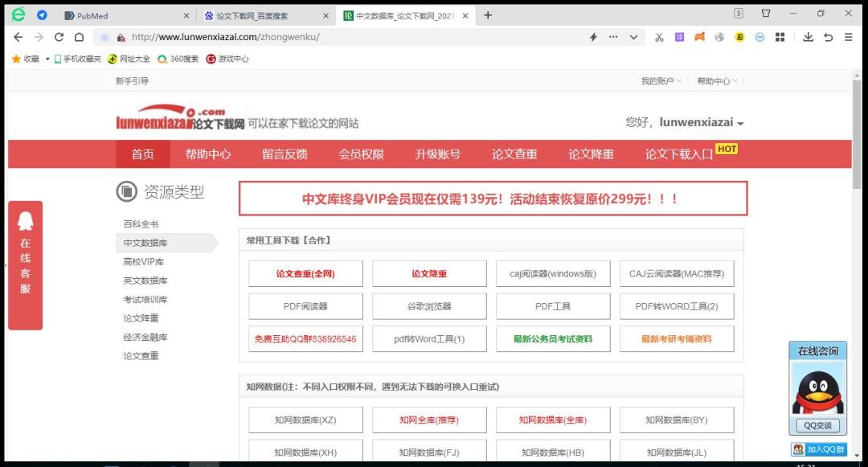Click the lightning speed-mode icon in address bar
The width and height of the screenshot is (868, 467).
tap(593, 37)
